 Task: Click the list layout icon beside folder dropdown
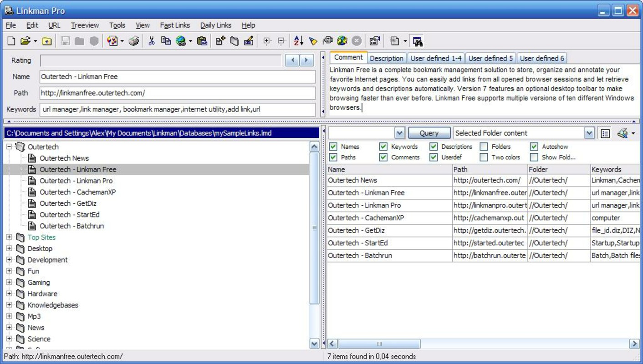click(x=605, y=133)
